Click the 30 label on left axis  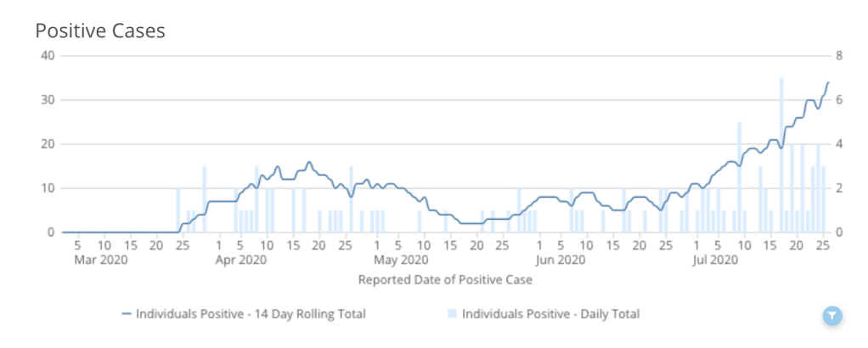(46, 100)
